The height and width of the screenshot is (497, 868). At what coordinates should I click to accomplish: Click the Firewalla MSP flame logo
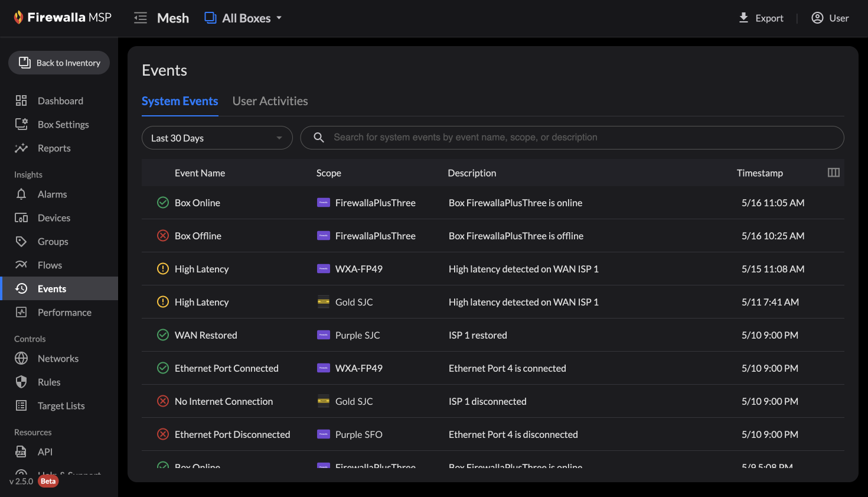tap(19, 17)
